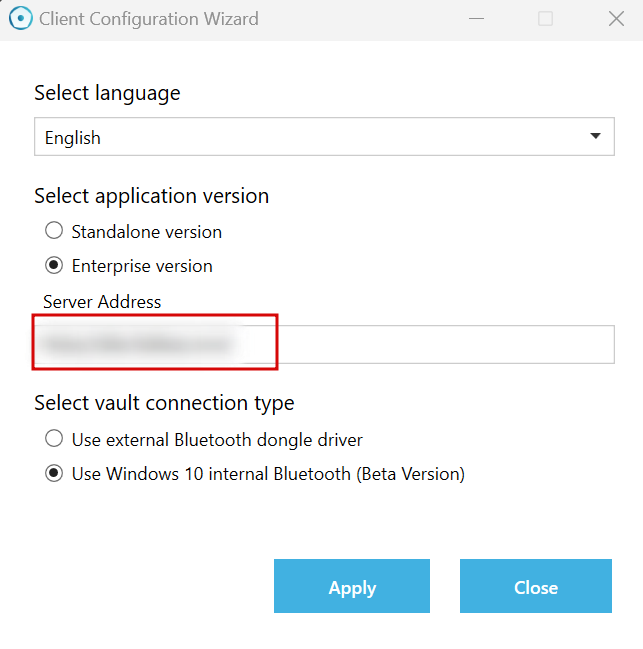This screenshot has width=643, height=649.
Task: Click the greyed-out maximize window icon
Action: (545, 19)
